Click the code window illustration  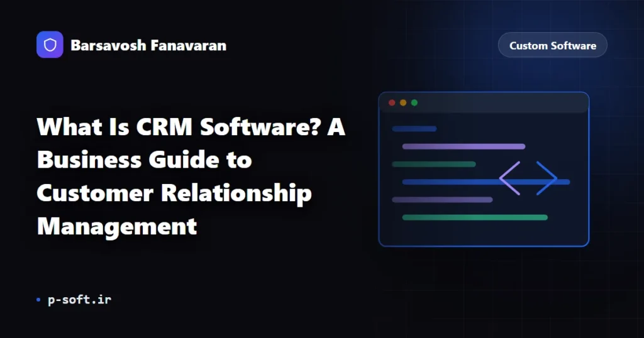[x=484, y=169]
